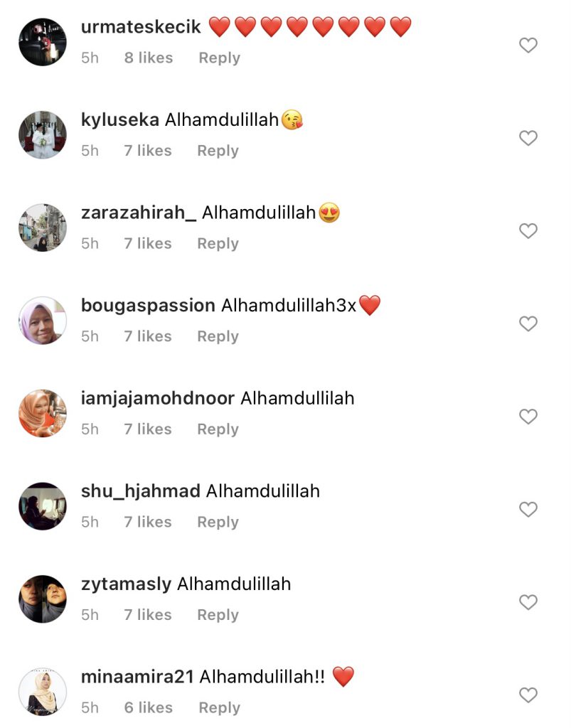Open bougaspassion's profile picture
The image size is (571, 728).
pos(43,321)
